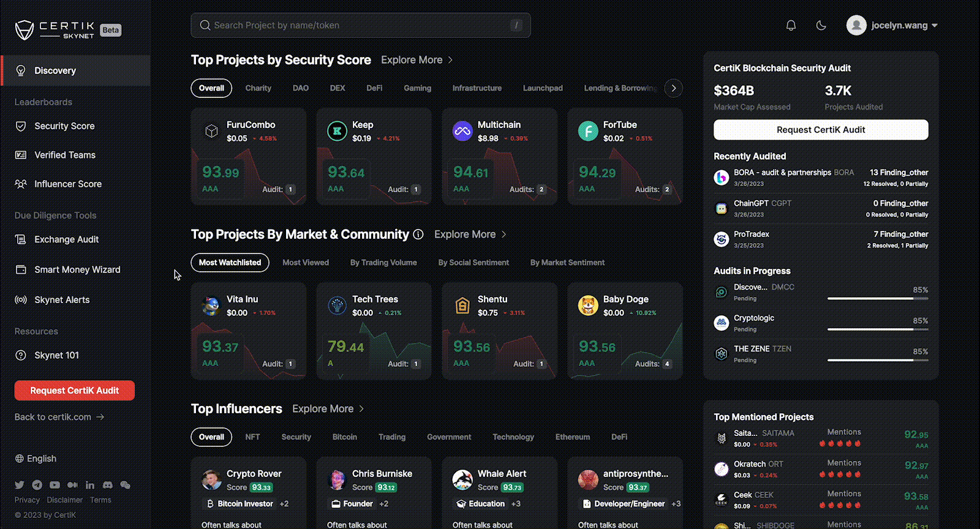Click the Vita Inu token icon
This screenshot has width=980, height=529.
tap(211, 305)
